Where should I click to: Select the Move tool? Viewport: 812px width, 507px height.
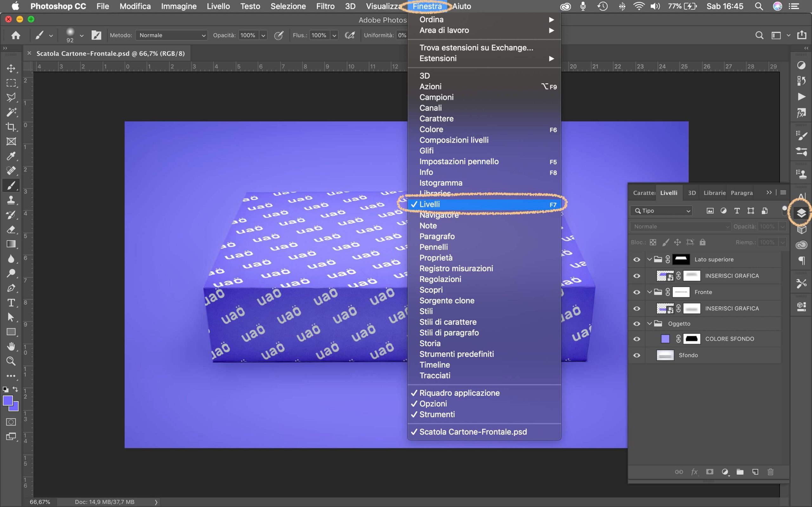click(11, 68)
